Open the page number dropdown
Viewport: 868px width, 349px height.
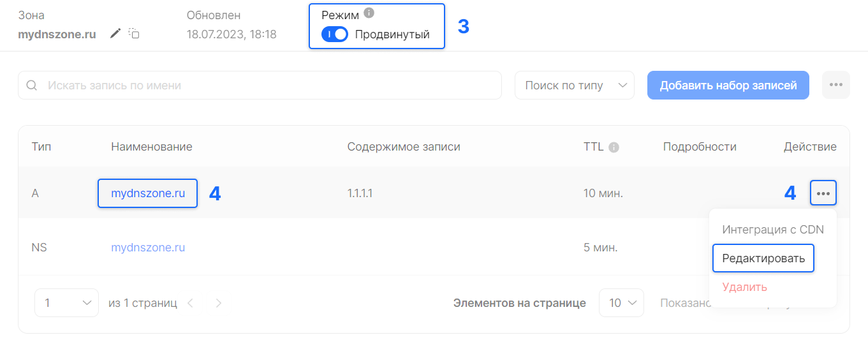(x=66, y=303)
